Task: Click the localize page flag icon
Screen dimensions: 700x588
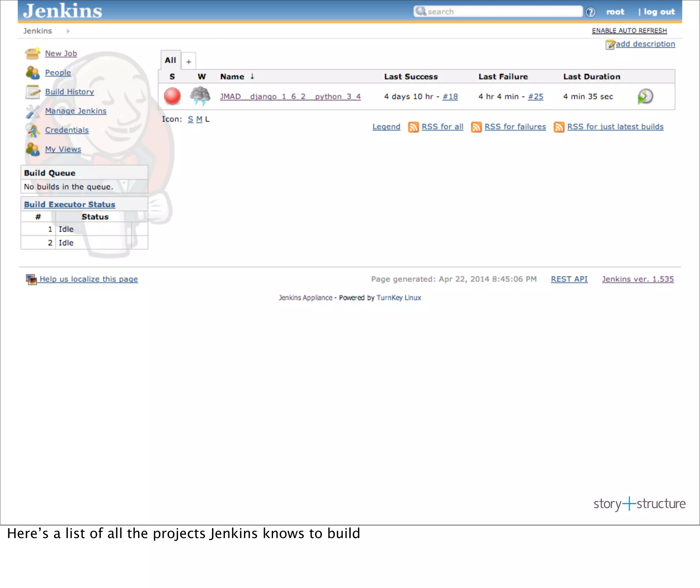Action: [x=31, y=279]
